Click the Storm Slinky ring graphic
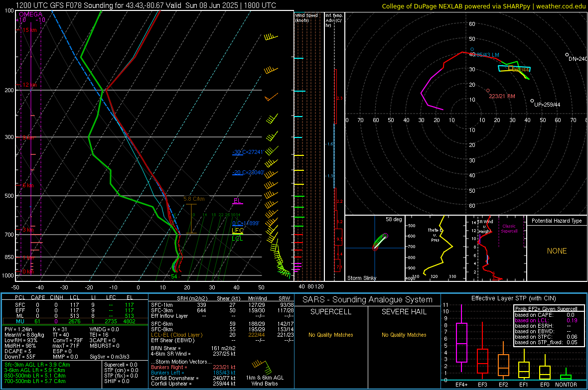Image resolution: width=588 pixels, height=390 pixels. pos(380,242)
